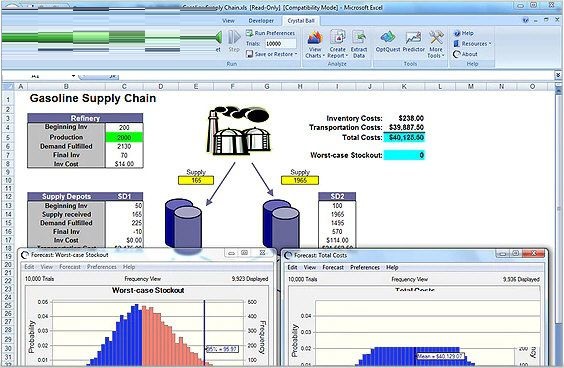The width and height of the screenshot is (564, 368).
Task: Expand the formula bar
Action: 558,76
